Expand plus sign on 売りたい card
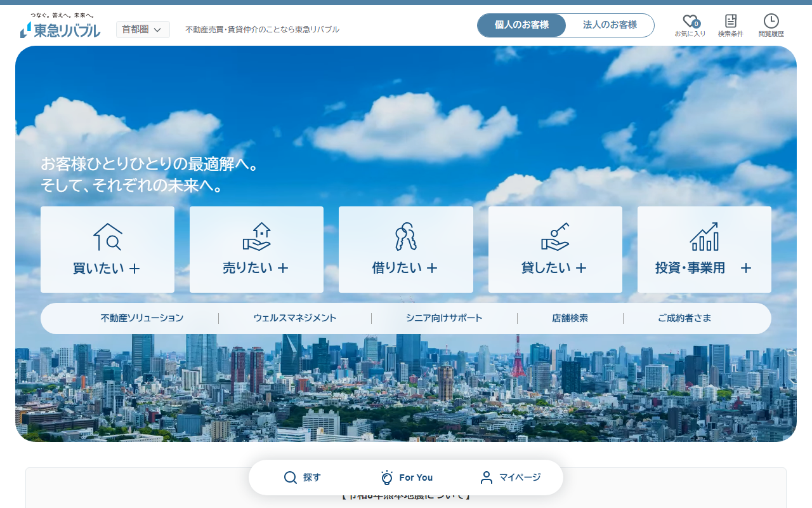 click(283, 269)
